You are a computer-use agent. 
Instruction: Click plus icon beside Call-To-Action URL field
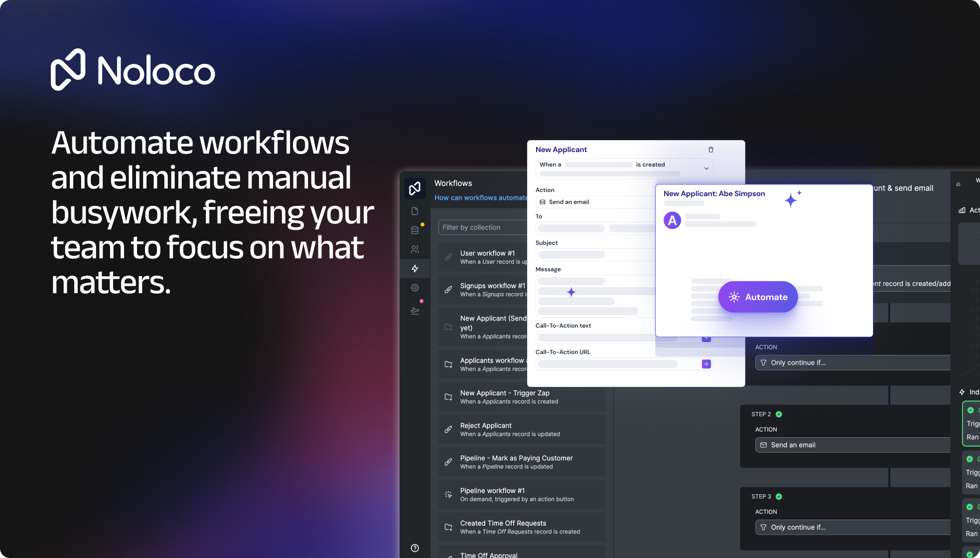pyautogui.click(x=706, y=364)
